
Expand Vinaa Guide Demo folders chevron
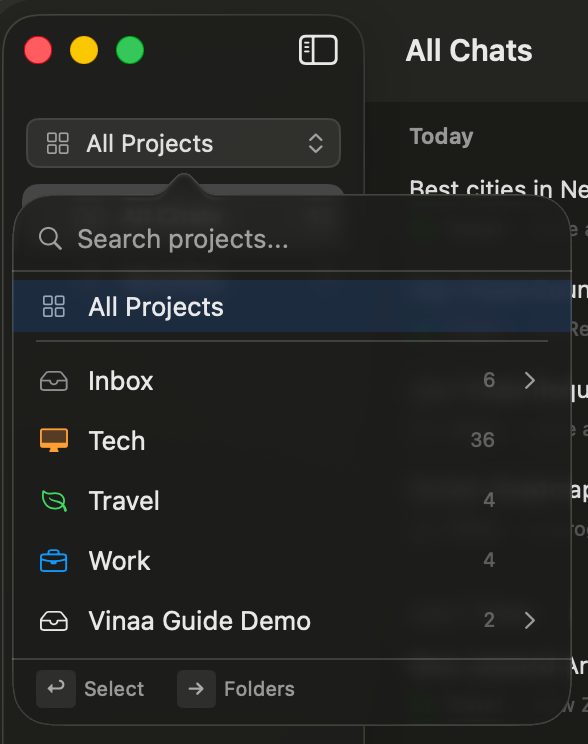point(530,620)
